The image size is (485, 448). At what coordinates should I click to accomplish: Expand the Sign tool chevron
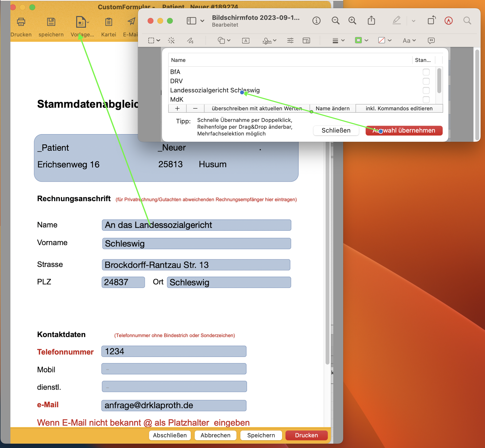pyautogui.click(x=275, y=40)
